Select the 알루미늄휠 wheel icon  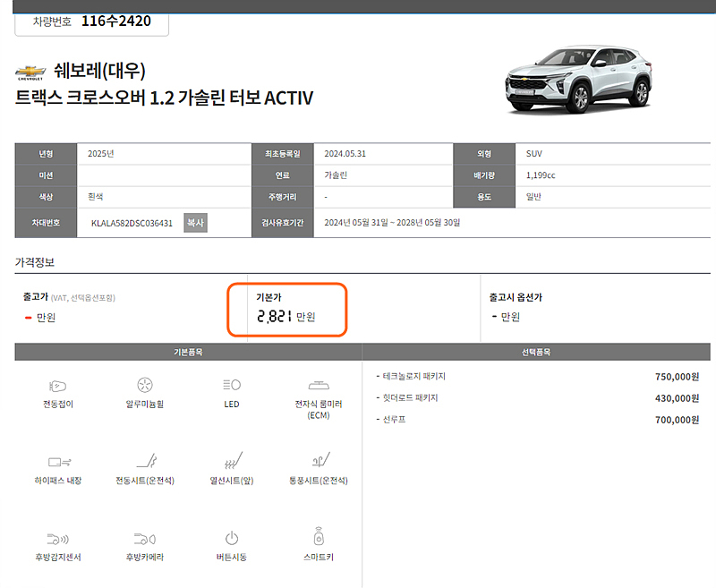(x=145, y=385)
